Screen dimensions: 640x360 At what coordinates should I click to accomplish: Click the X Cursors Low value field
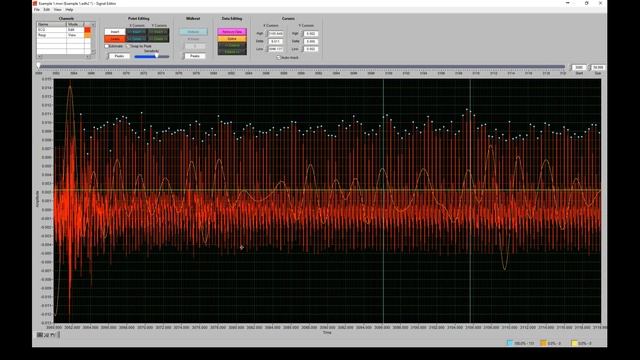click(x=276, y=49)
